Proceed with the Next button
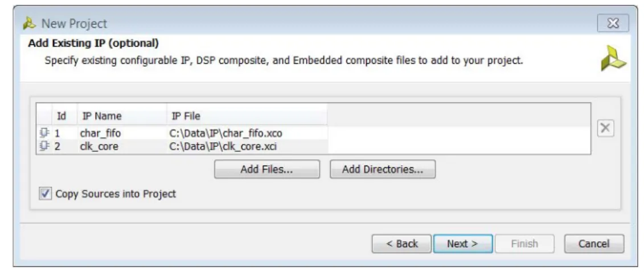The height and width of the screenshot is (272, 644). point(463,244)
